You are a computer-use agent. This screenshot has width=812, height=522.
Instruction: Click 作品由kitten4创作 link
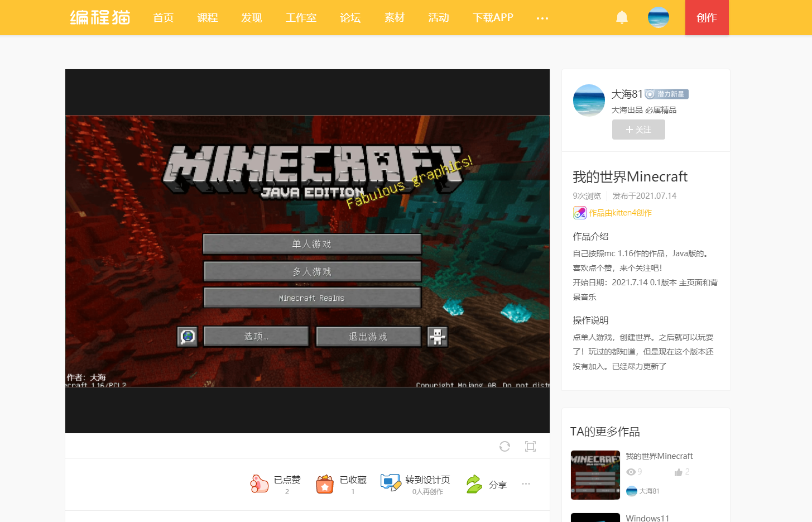(x=620, y=213)
